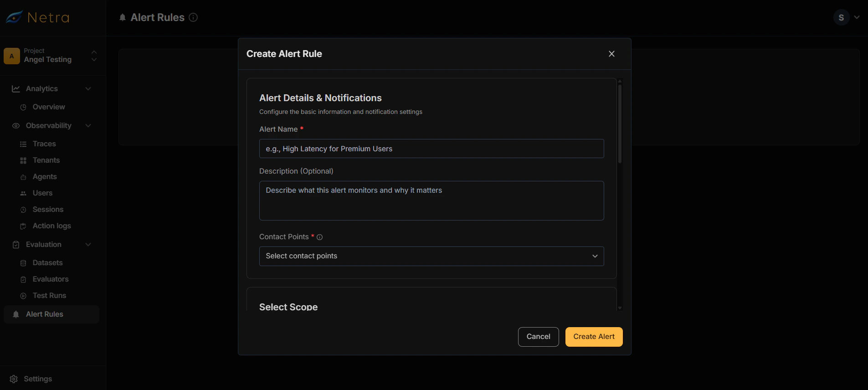Click the Analytics chart icon
The height and width of the screenshot is (390, 868).
[16, 89]
